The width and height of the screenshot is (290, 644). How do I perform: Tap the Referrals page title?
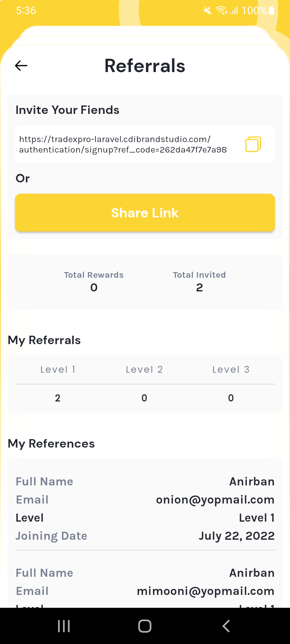(145, 66)
